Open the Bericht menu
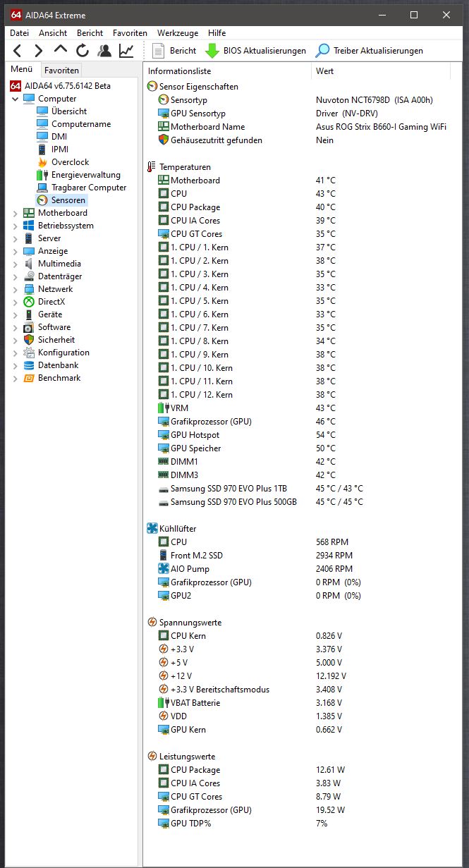 [x=90, y=33]
